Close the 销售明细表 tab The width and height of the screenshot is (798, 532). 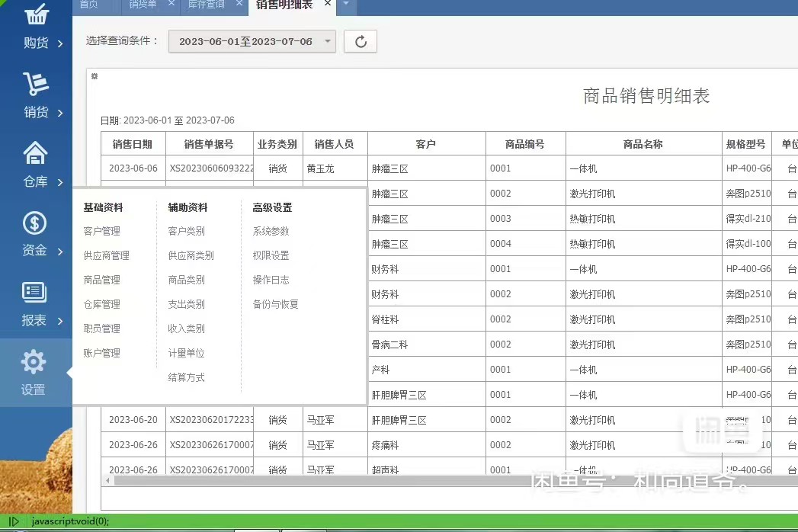(328, 4)
